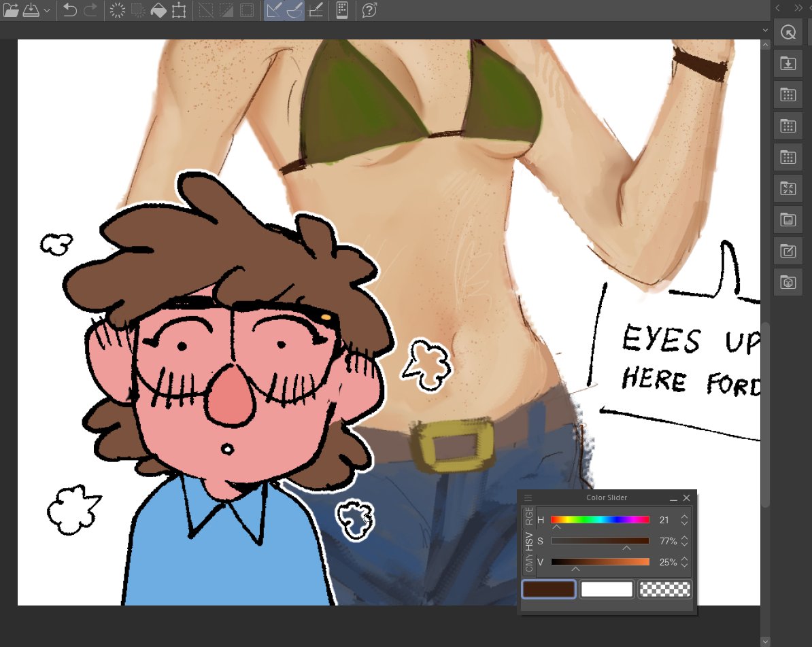Viewport: 812px width, 647px height.
Task: Expand dock with double right chevron
Action: 798,7
